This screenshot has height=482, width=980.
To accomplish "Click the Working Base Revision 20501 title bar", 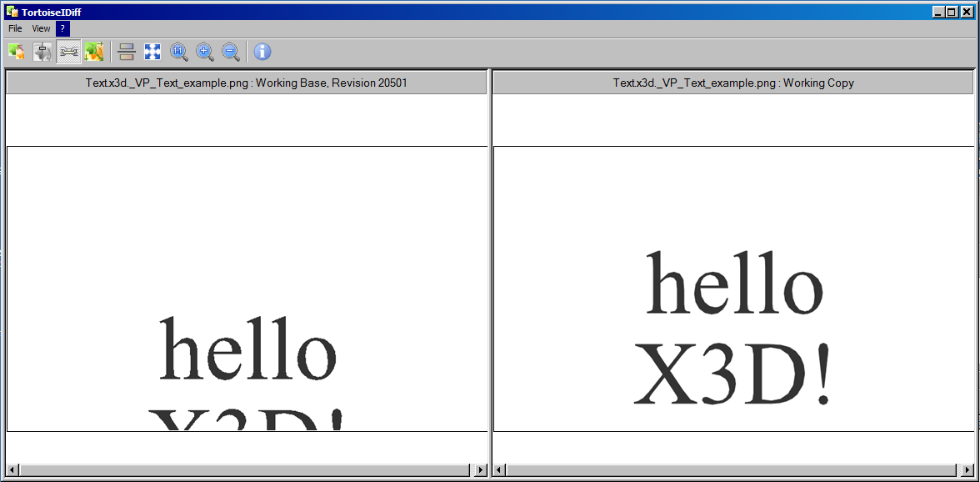I will coord(246,83).
